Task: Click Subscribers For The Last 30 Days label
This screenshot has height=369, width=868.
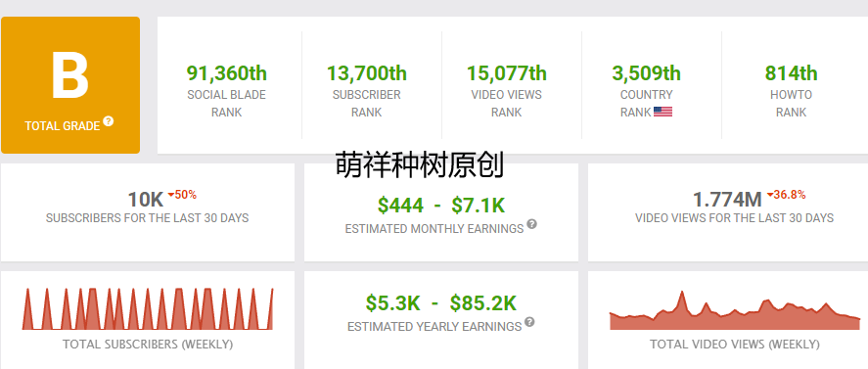Action: 147,218
